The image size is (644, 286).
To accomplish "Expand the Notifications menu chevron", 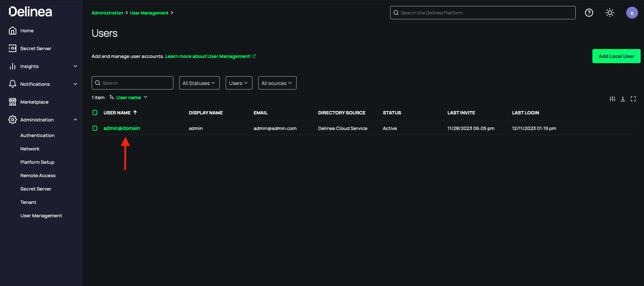I will pos(75,84).
